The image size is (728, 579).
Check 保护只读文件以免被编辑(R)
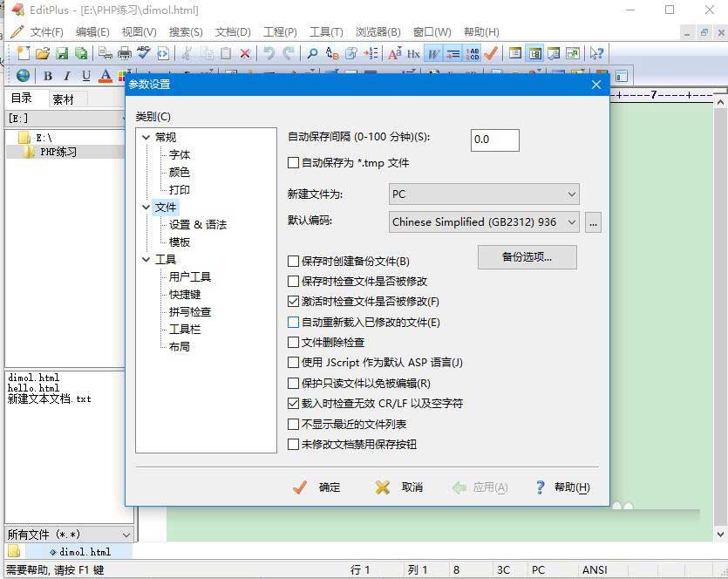tap(293, 383)
